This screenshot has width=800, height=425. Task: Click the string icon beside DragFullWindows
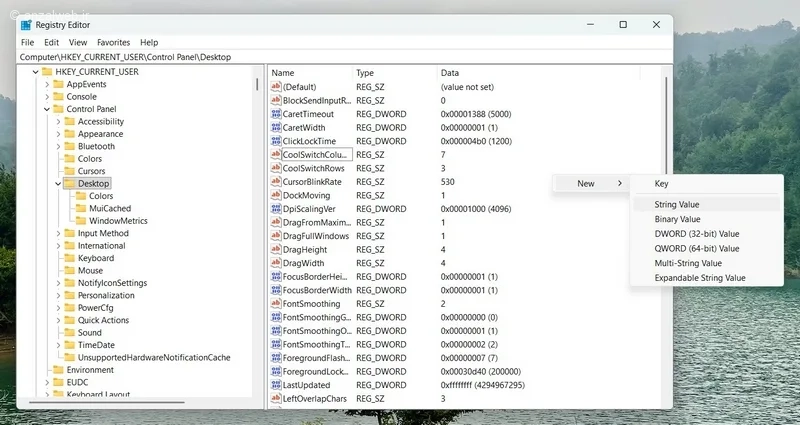276,236
